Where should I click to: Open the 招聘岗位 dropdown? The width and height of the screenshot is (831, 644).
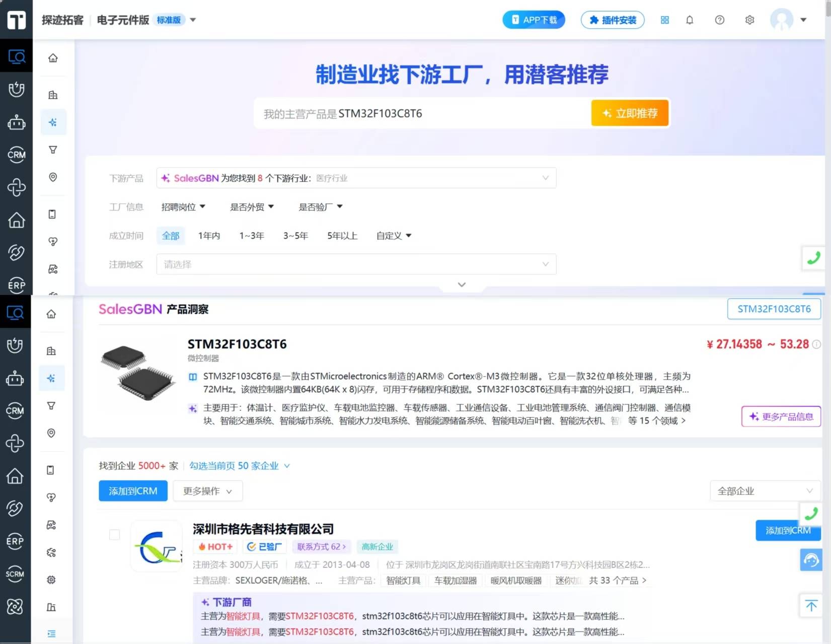click(x=183, y=207)
